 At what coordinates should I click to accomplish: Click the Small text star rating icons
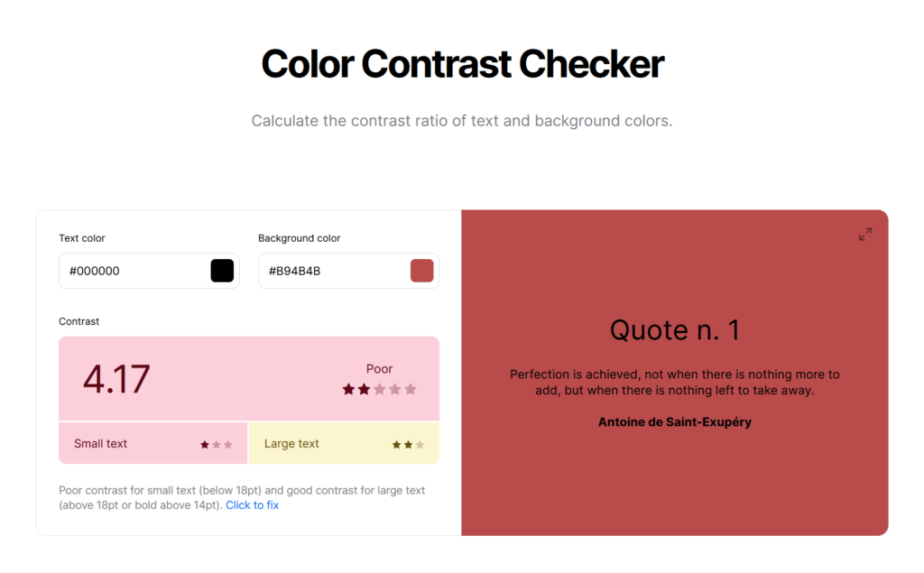217,445
